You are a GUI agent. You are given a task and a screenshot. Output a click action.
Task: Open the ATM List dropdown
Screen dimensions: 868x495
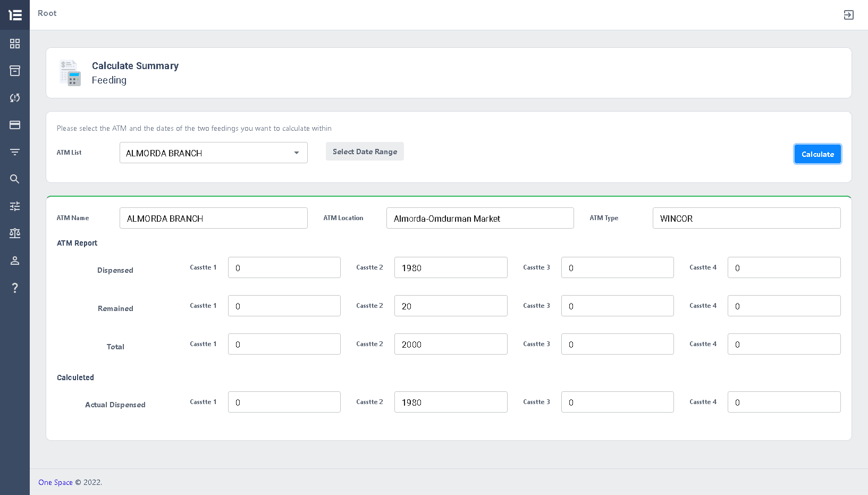[213, 153]
